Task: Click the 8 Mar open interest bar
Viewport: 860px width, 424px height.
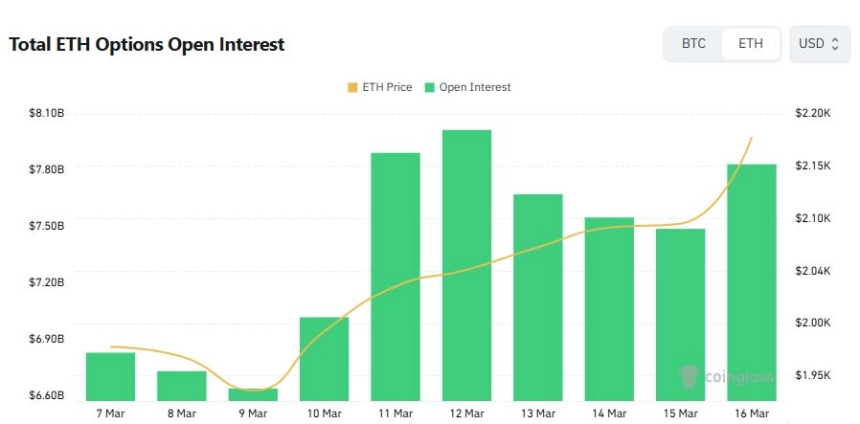Action: tap(182, 385)
